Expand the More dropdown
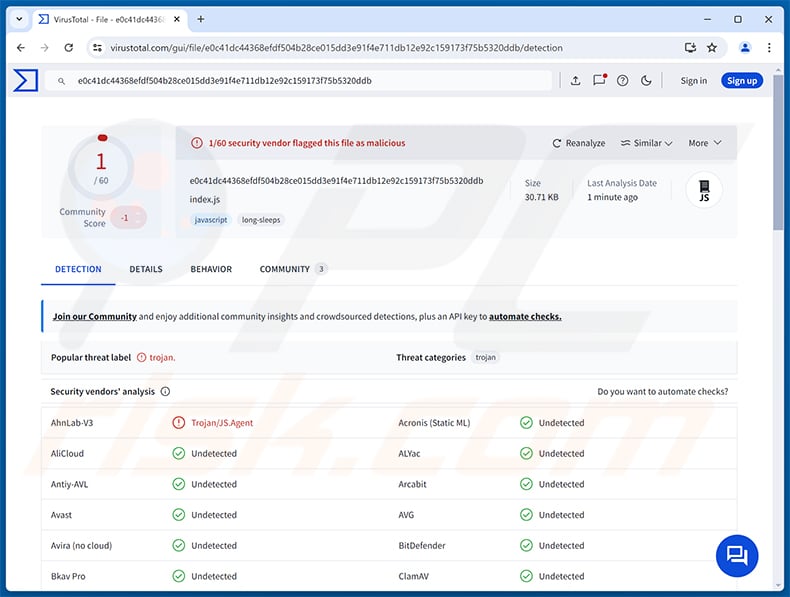 (705, 143)
